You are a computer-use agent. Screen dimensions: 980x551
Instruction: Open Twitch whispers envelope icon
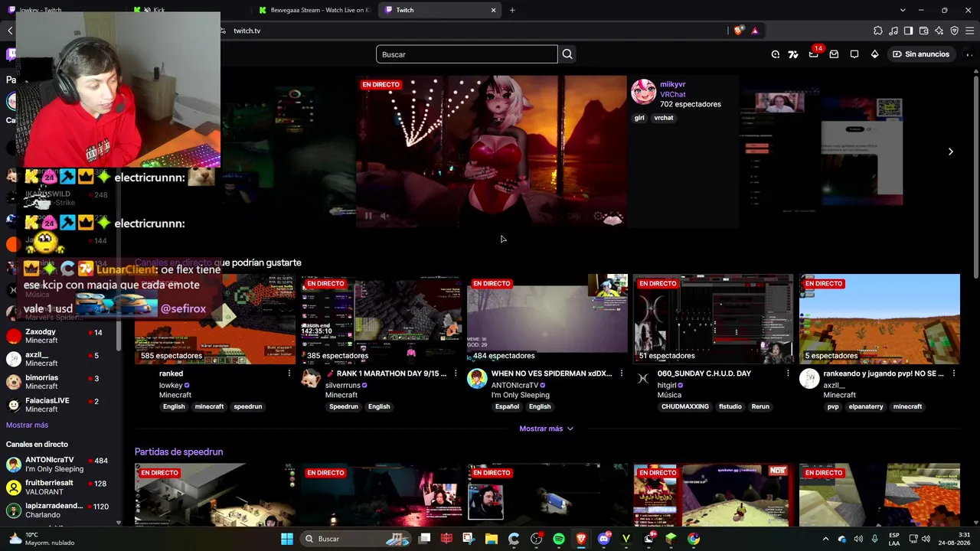[834, 54]
